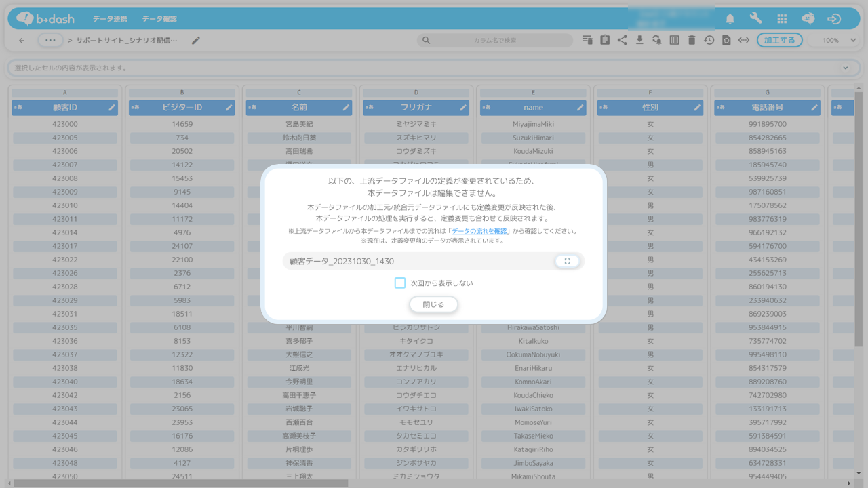The image size is (868, 488).
Task: Click the edit pencil next to file name
Action: (196, 40)
